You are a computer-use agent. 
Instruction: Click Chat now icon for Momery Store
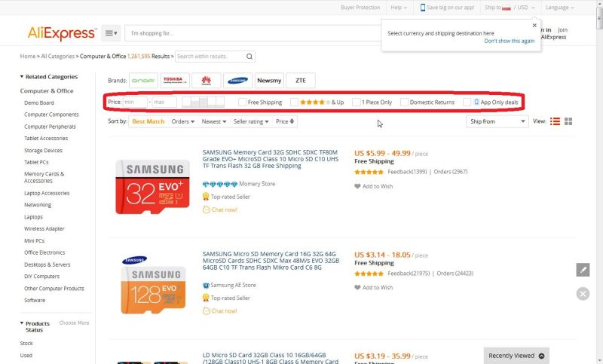206,210
